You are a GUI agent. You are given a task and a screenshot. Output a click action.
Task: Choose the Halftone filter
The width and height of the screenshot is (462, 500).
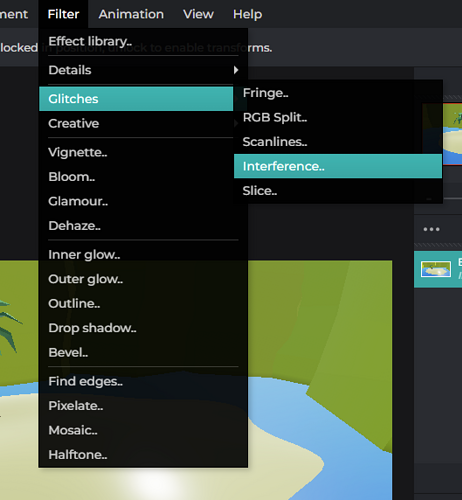pos(143,455)
